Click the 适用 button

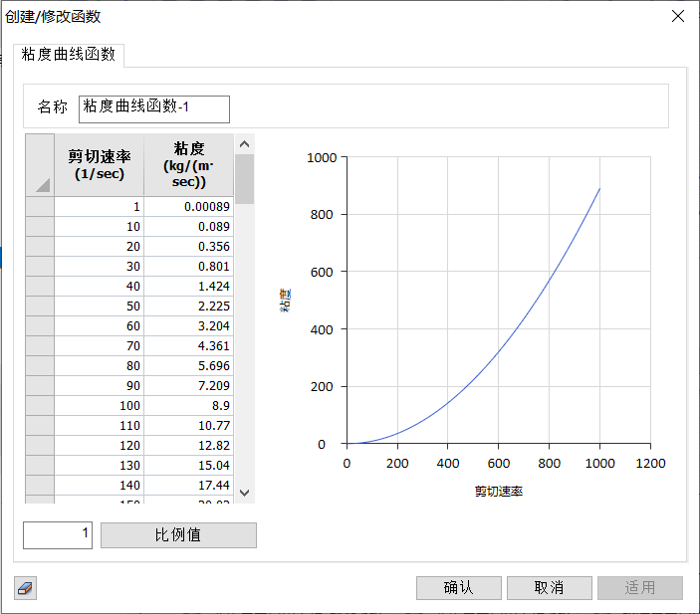639,588
